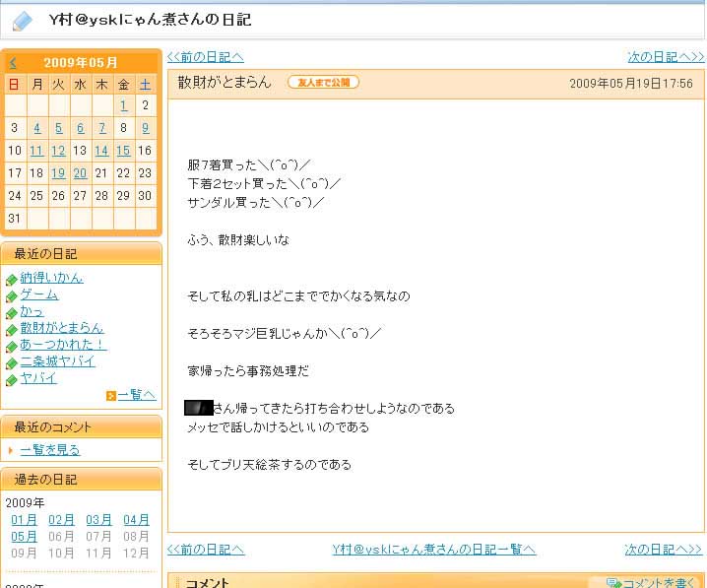Open the あーつかれた！ diary link
The image size is (707, 588).
pos(63,345)
